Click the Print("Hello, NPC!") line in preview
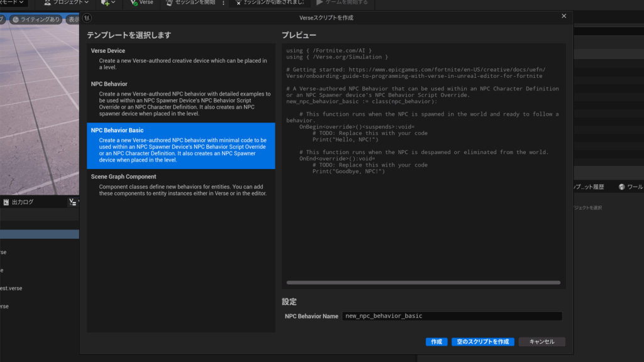The height and width of the screenshot is (362, 644). coord(345,140)
